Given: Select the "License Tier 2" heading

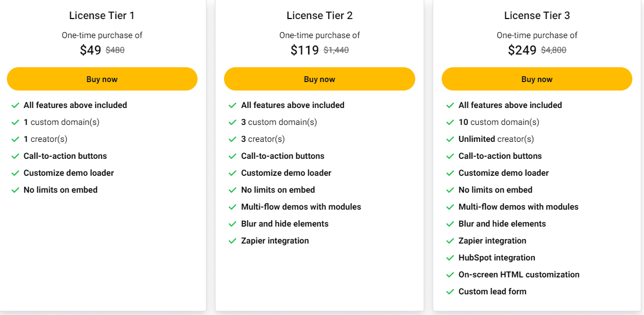Looking at the screenshot, I should (319, 15).
